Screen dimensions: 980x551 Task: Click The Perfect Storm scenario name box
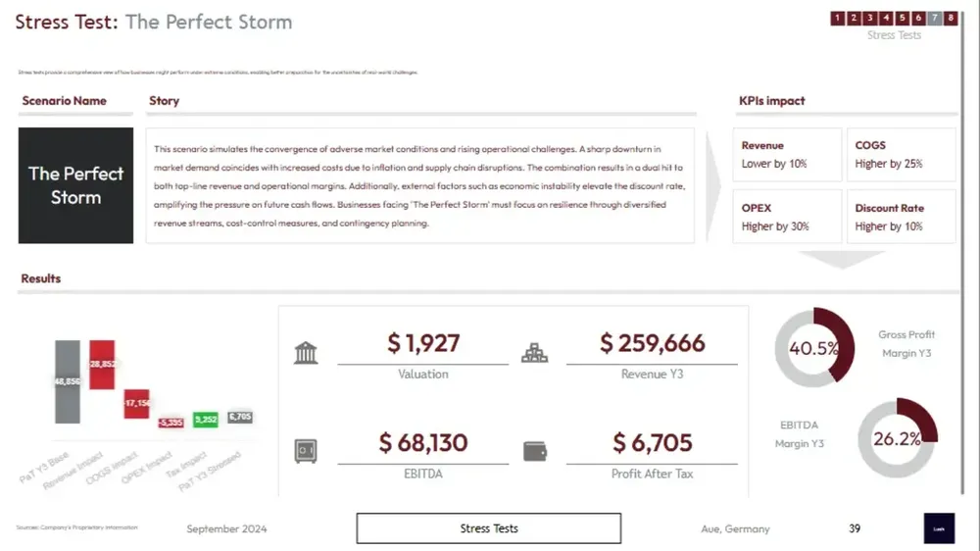[x=75, y=185]
